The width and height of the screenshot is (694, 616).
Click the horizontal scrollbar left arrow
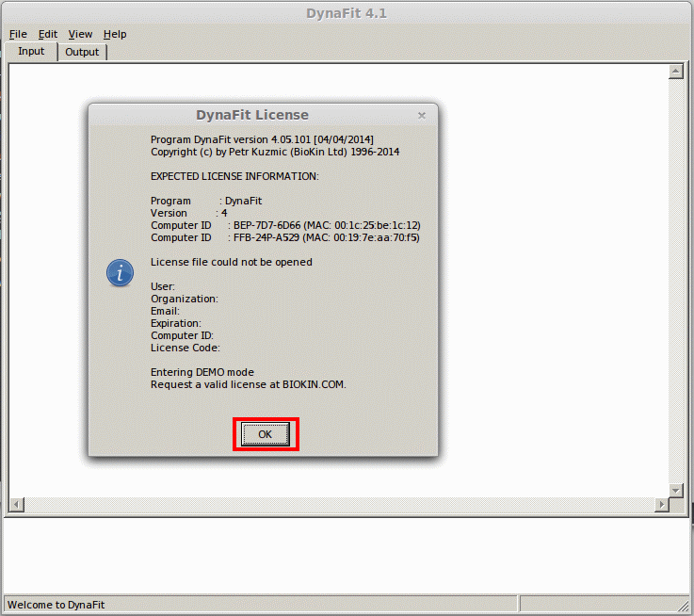point(17,505)
